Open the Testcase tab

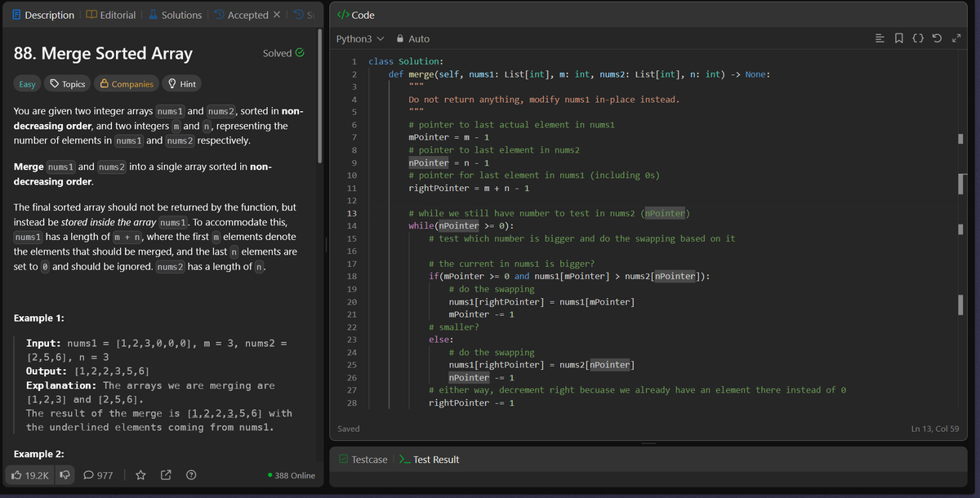(364, 460)
